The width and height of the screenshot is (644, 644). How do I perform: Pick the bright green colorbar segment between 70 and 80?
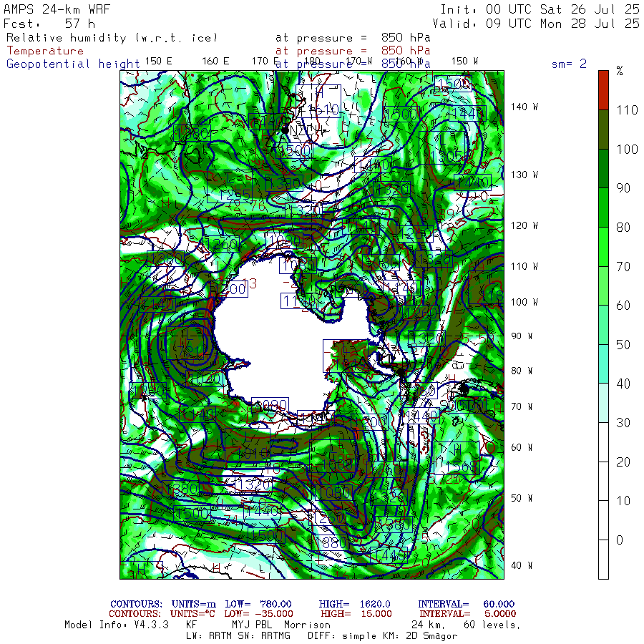[603, 247]
